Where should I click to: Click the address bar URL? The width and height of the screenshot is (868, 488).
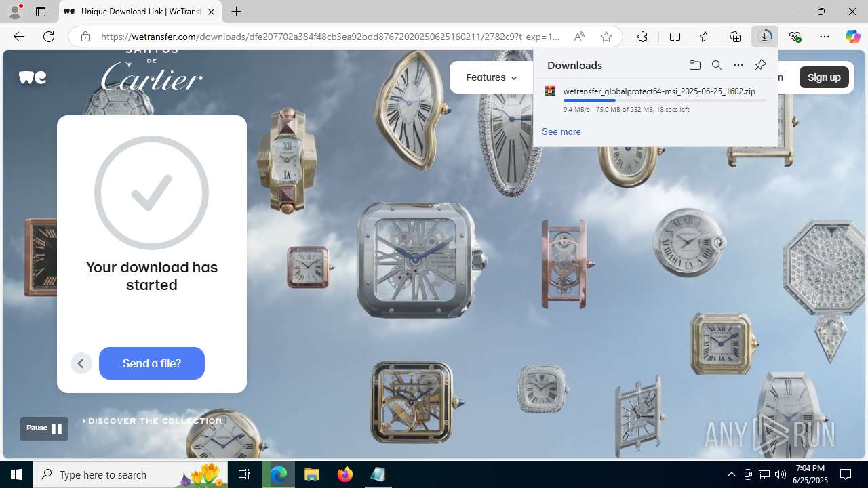pyautogui.click(x=330, y=37)
